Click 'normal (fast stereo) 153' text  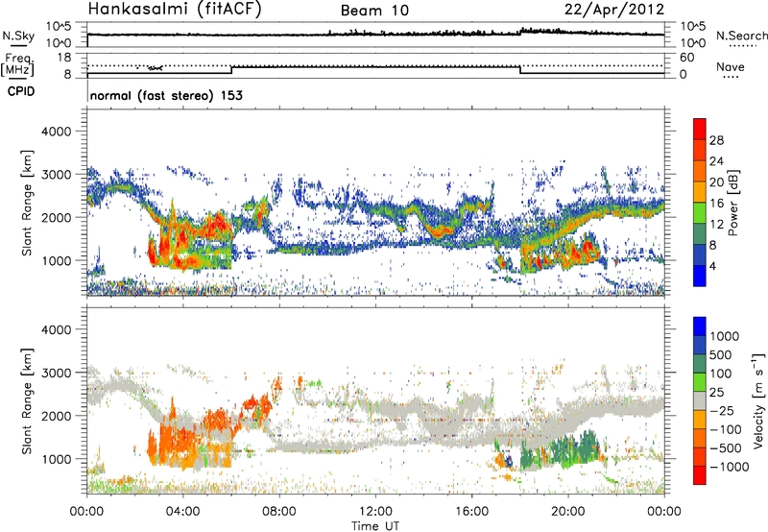pyautogui.click(x=166, y=95)
